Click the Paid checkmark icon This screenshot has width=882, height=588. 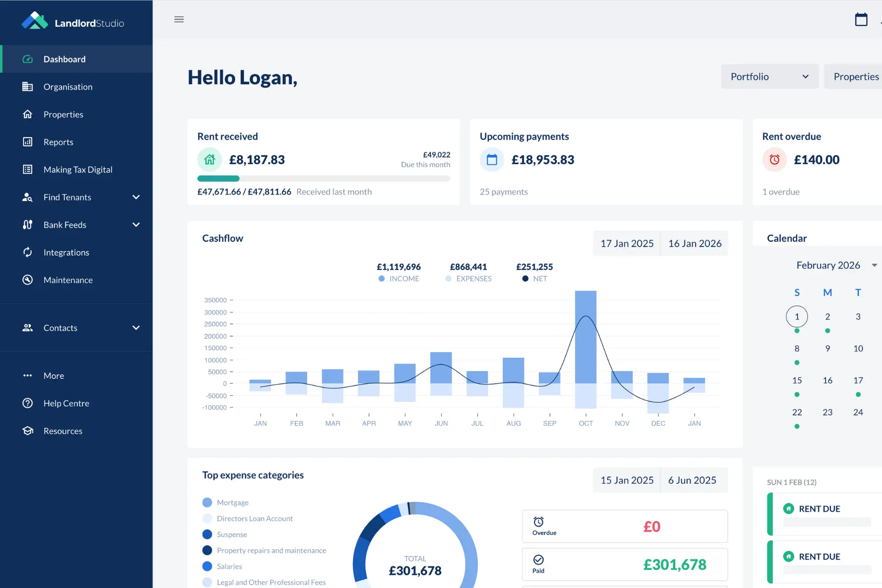(539, 560)
